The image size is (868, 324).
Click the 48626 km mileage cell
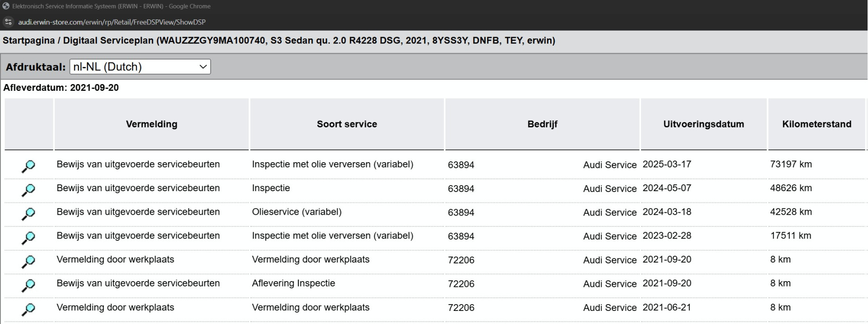click(x=791, y=188)
